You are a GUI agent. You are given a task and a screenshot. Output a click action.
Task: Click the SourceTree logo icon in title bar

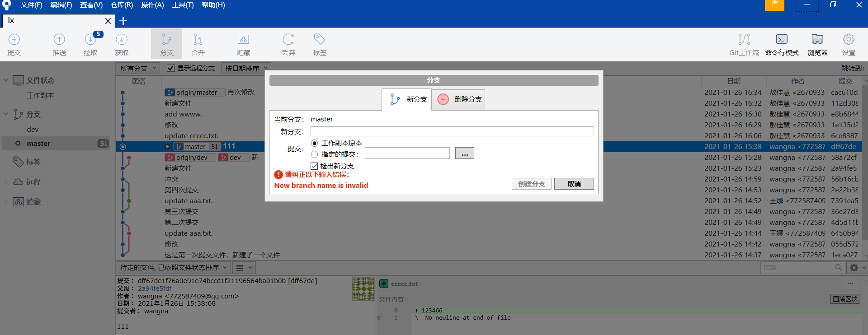[6, 5]
